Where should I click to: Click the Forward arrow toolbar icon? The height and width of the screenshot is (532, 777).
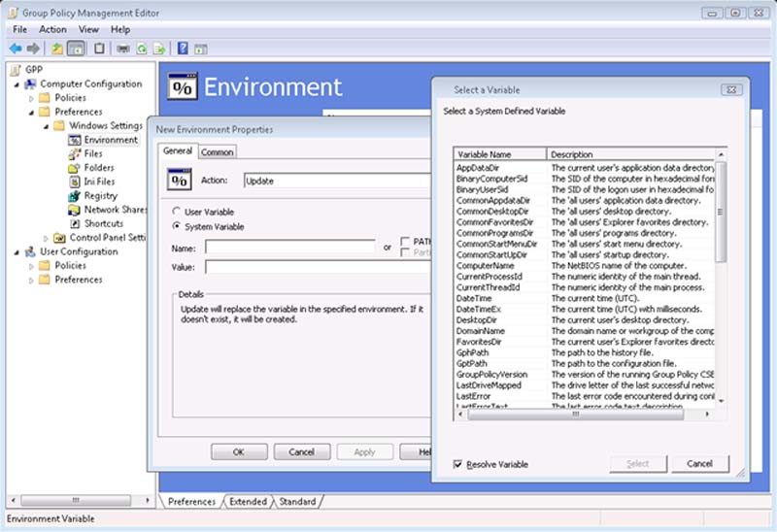tap(33, 49)
